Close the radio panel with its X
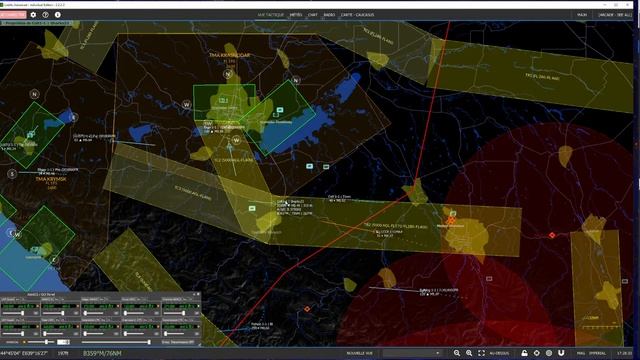The width and height of the screenshot is (640, 360). (x=198, y=294)
